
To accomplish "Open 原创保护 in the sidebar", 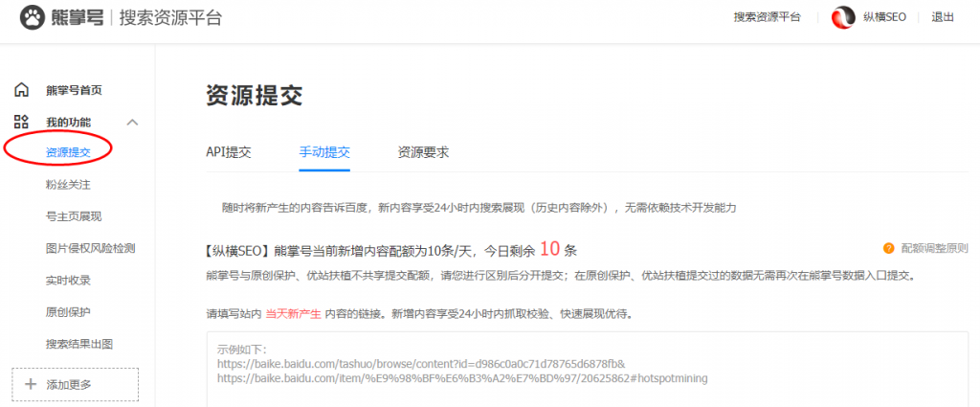I will [68, 312].
